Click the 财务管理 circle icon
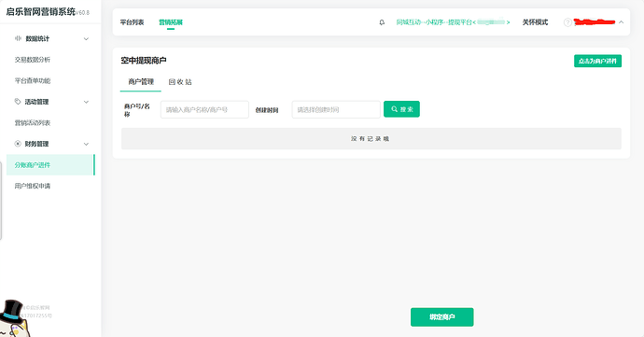 click(x=18, y=144)
